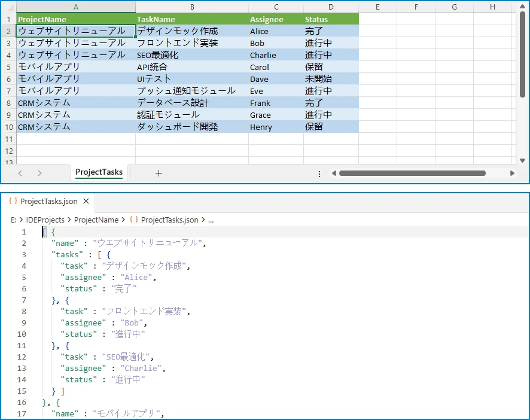The width and height of the screenshot is (530, 420).
Task: Click the Status header cell
Action: [x=331, y=19]
